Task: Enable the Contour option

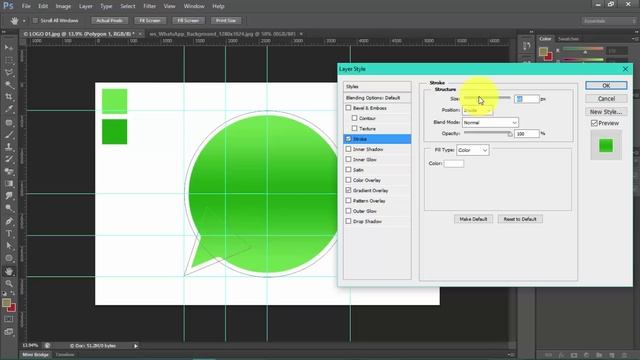Action: tap(354, 118)
